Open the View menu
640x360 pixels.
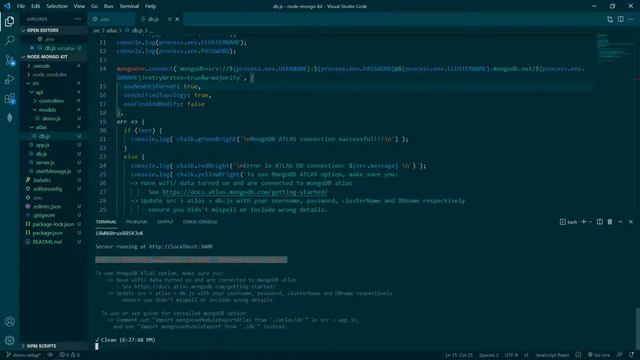[79, 6]
